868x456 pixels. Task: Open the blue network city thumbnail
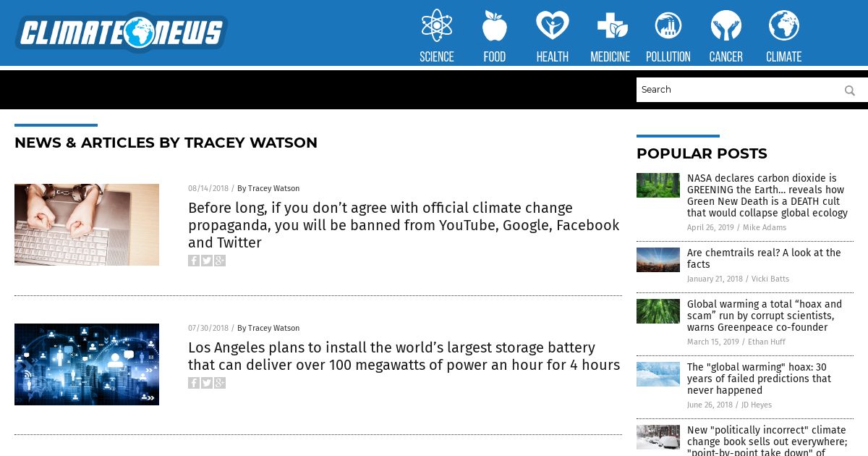87,364
